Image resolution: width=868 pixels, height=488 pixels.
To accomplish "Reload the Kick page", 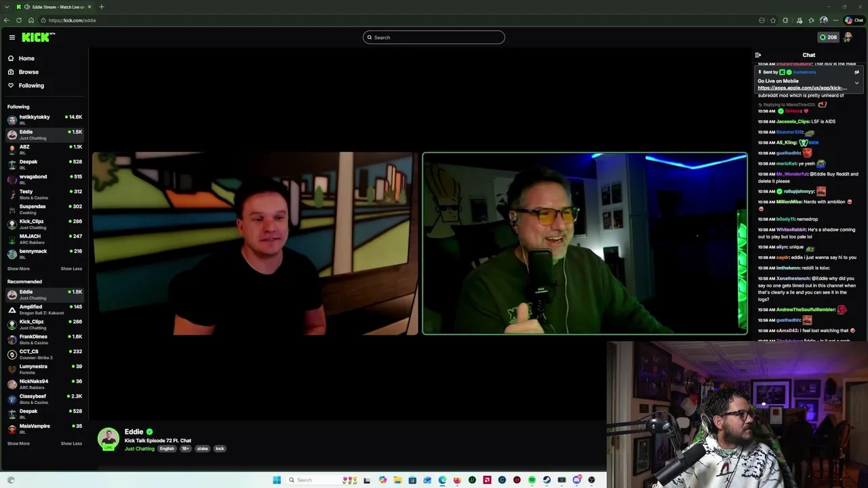I will [19, 20].
